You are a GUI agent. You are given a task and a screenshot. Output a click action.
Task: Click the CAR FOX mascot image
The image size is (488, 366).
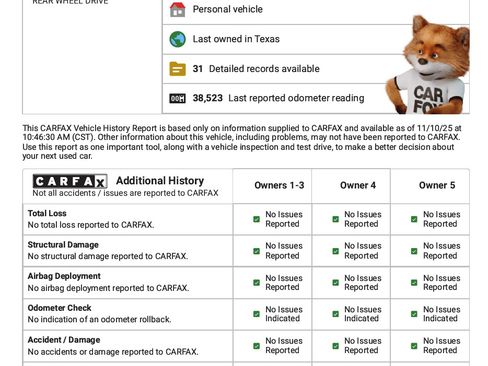point(429,65)
